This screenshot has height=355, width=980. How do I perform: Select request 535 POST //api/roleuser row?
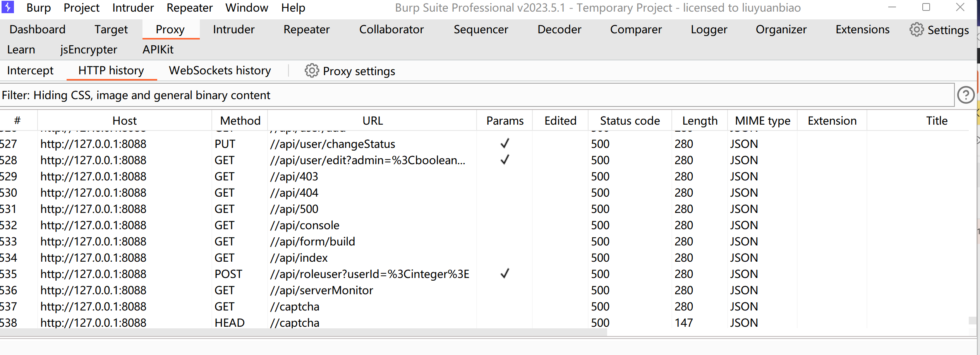369,274
